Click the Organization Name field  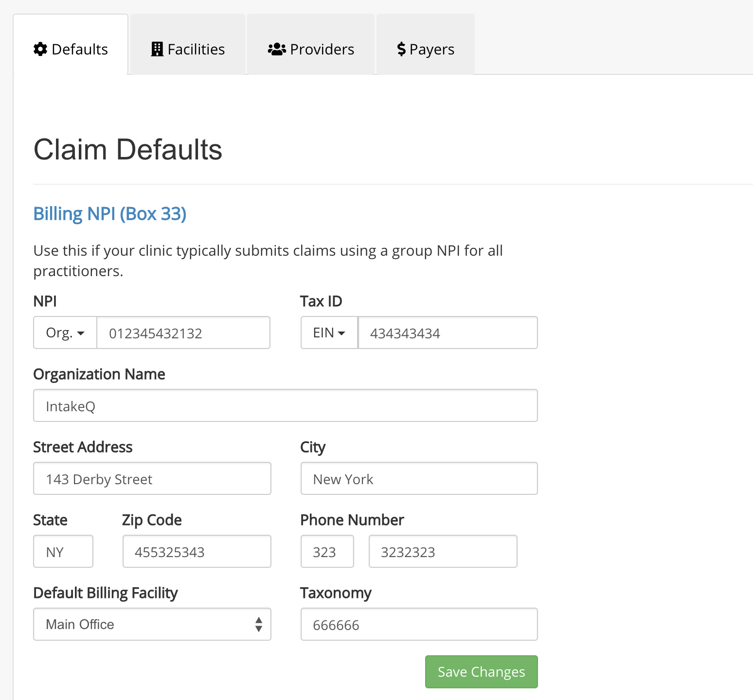click(x=285, y=406)
